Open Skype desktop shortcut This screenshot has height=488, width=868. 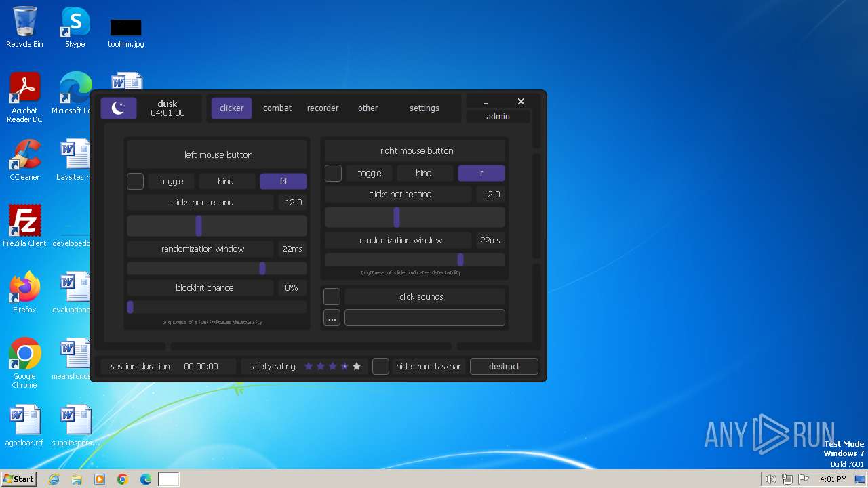click(x=75, y=27)
